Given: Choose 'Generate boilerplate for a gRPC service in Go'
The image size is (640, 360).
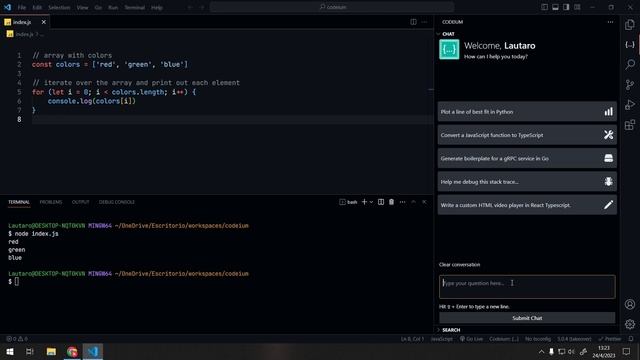Looking at the screenshot, I should coord(527,158).
